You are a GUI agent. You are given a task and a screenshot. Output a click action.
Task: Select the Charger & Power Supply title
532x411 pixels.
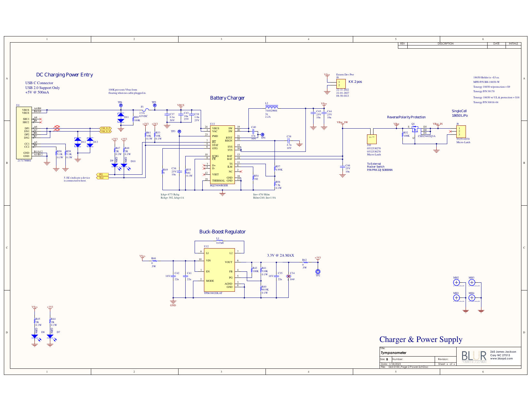pyautogui.click(x=421, y=339)
